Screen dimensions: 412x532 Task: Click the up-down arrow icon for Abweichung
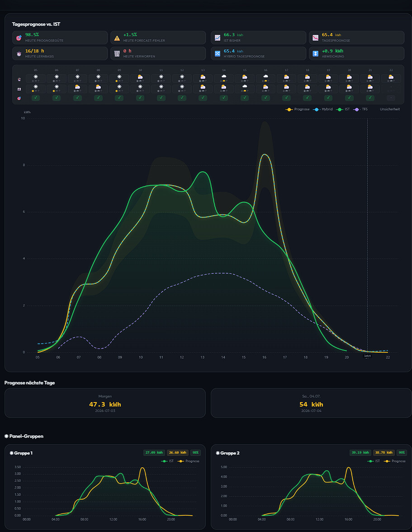[x=315, y=53]
